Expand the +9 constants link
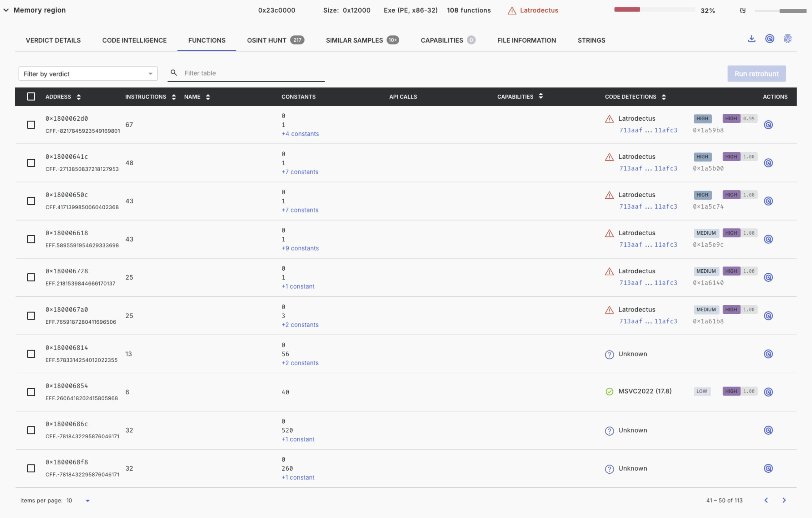812x518 pixels. point(300,248)
